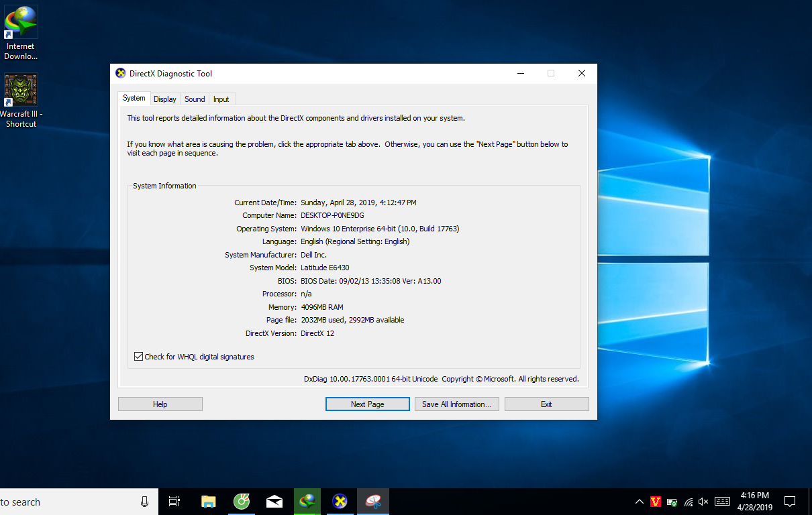
Task: Click the battery status tray icon
Action: (x=672, y=502)
